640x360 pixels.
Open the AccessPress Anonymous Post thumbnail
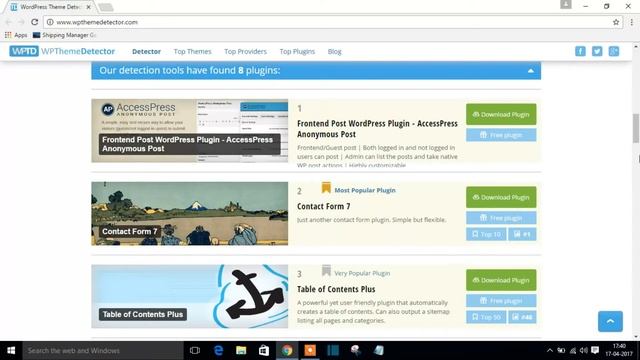[189, 131]
